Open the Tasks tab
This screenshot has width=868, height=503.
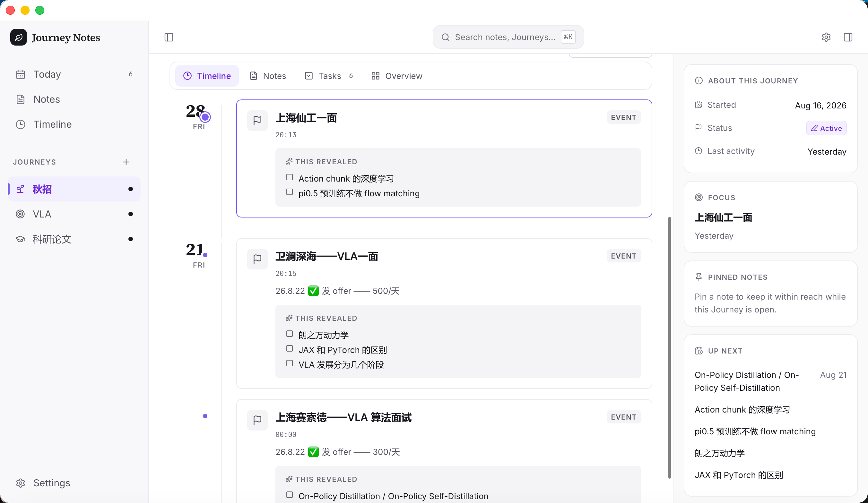coord(329,76)
